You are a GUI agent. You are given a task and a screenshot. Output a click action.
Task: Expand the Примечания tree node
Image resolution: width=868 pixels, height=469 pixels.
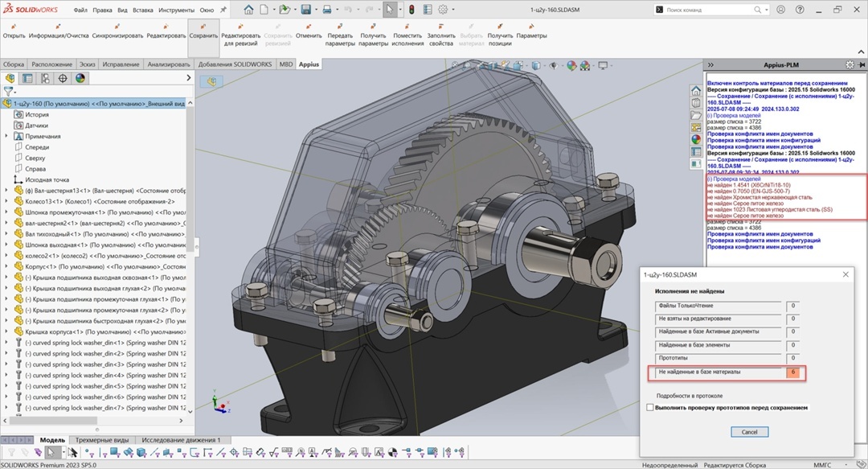(x=7, y=137)
